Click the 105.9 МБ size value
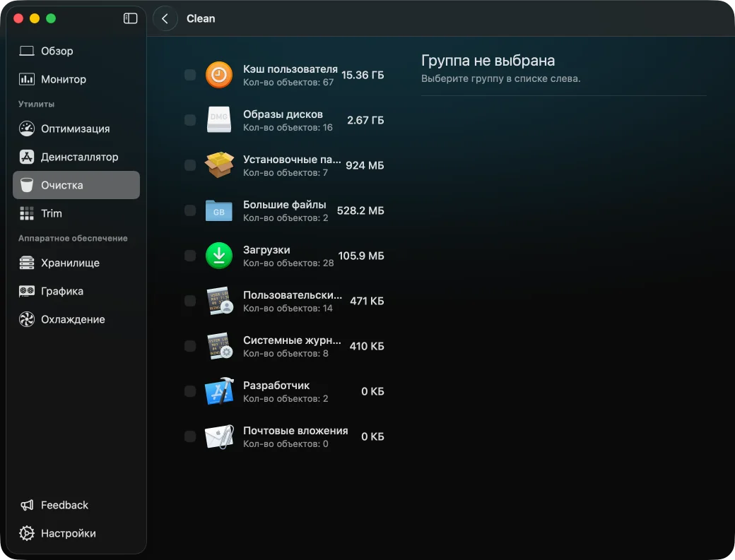Image resolution: width=735 pixels, height=560 pixels. click(x=361, y=256)
